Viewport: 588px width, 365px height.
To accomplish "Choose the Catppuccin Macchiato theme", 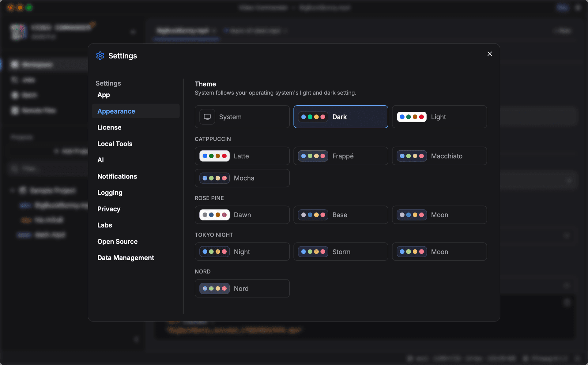I will (439, 156).
